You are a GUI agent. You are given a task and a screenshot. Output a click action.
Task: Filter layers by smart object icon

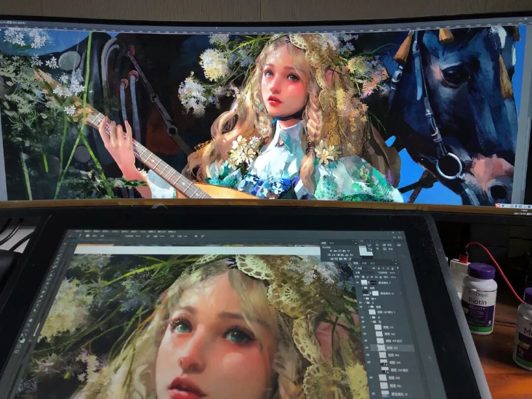[393, 268]
